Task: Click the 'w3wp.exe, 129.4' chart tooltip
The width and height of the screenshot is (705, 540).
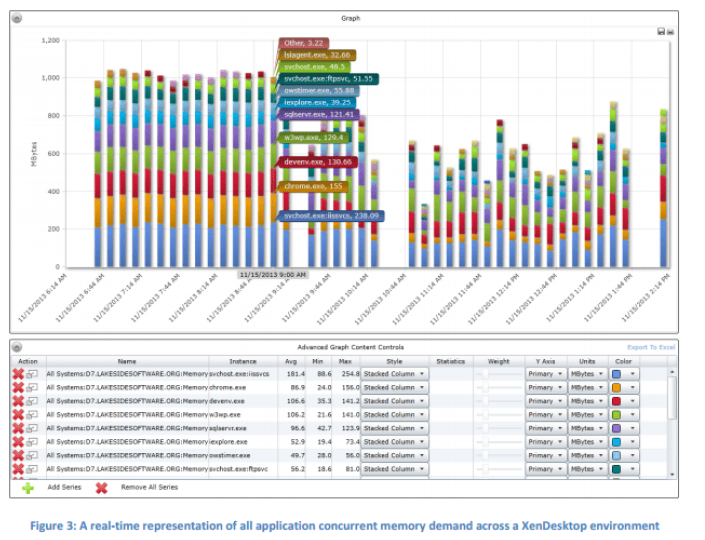Action: click(x=314, y=138)
